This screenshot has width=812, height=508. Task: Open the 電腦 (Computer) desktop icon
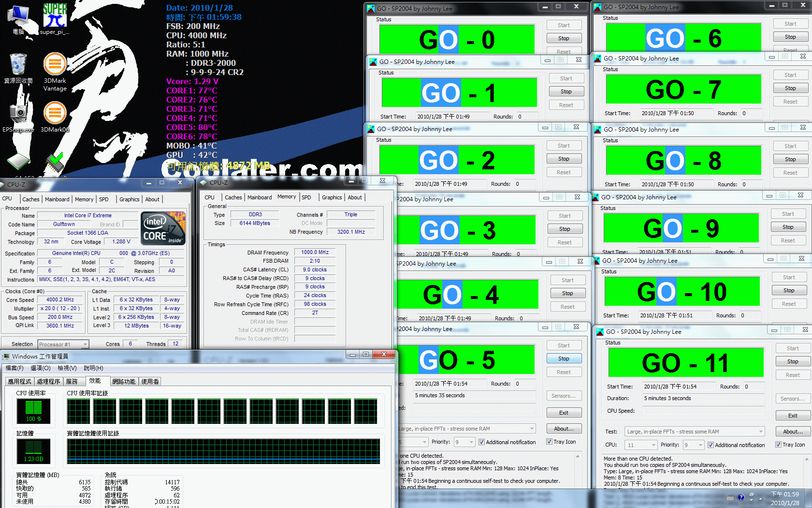tap(18, 19)
